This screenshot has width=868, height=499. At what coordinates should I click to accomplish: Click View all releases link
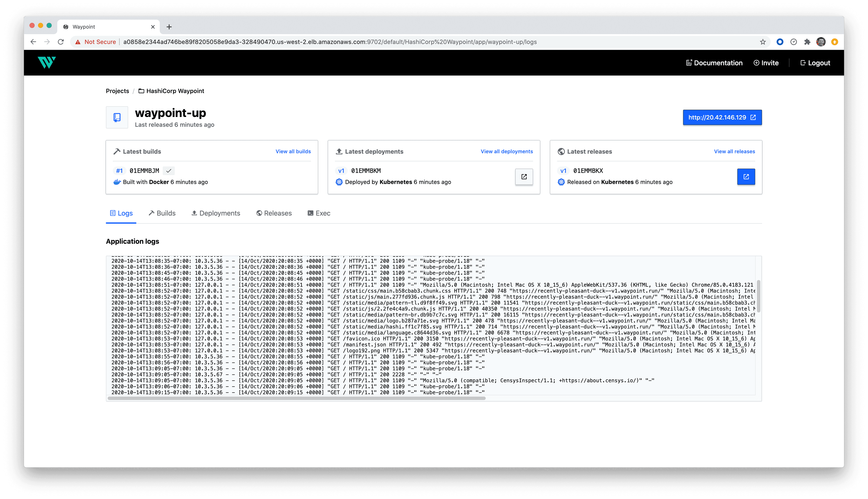[734, 152]
